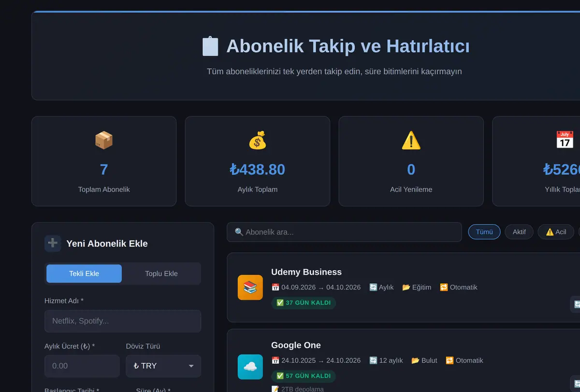
Task: Filter subscriptions by Acil
Action: pyautogui.click(x=556, y=232)
